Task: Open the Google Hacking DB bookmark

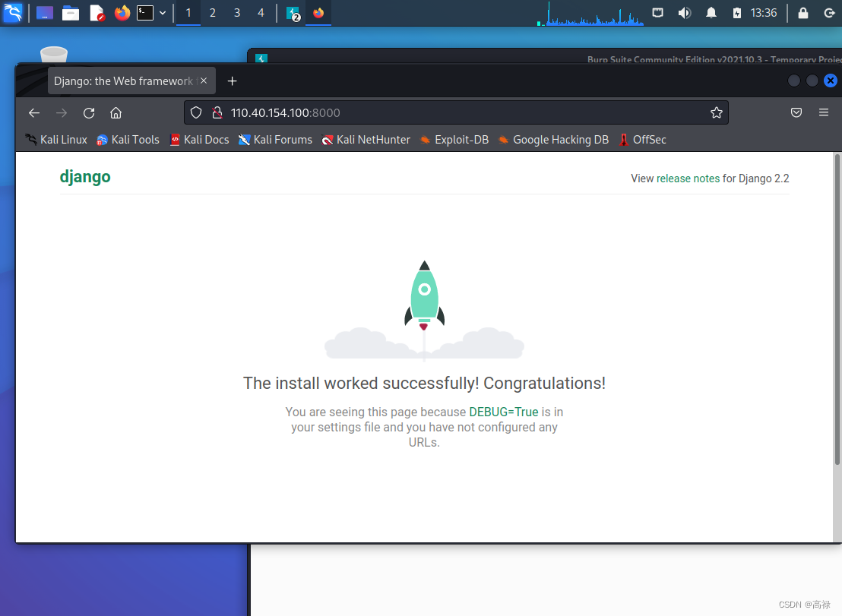Action: click(x=553, y=140)
